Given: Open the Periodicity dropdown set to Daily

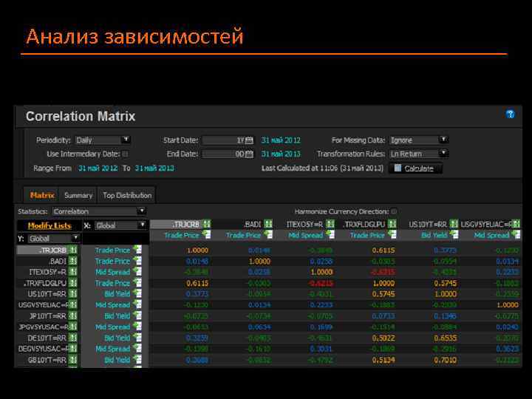Looking at the screenshot, I should [103, 140].
